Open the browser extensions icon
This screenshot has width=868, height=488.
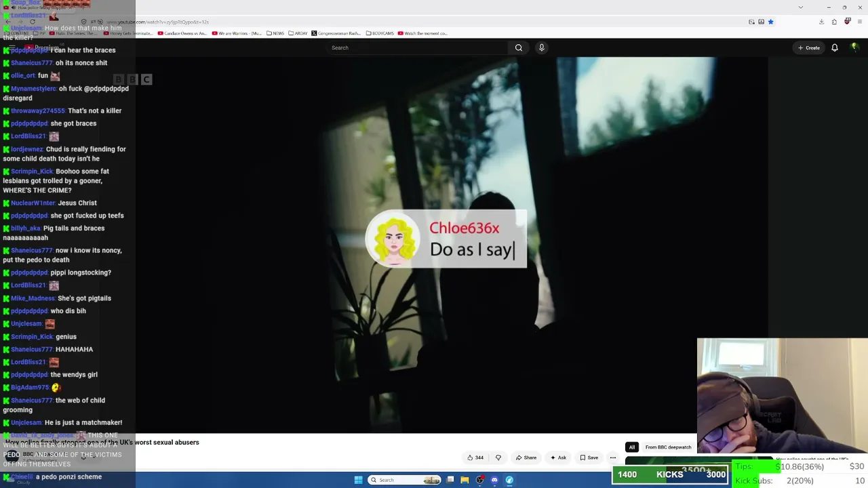pos(834,22)
